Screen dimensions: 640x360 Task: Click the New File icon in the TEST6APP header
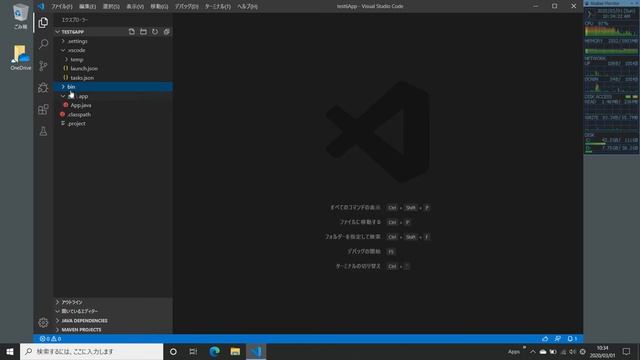coord(131,32)
